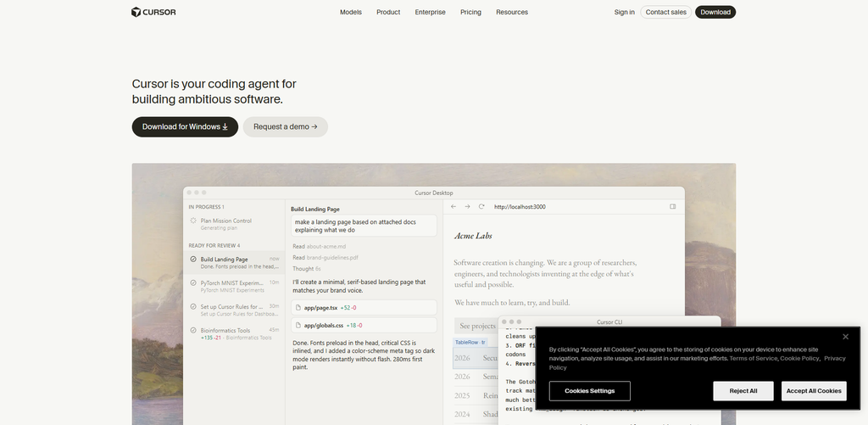Click the Cursor logo in header
This screenshot has width=868, height=425.
153,12
